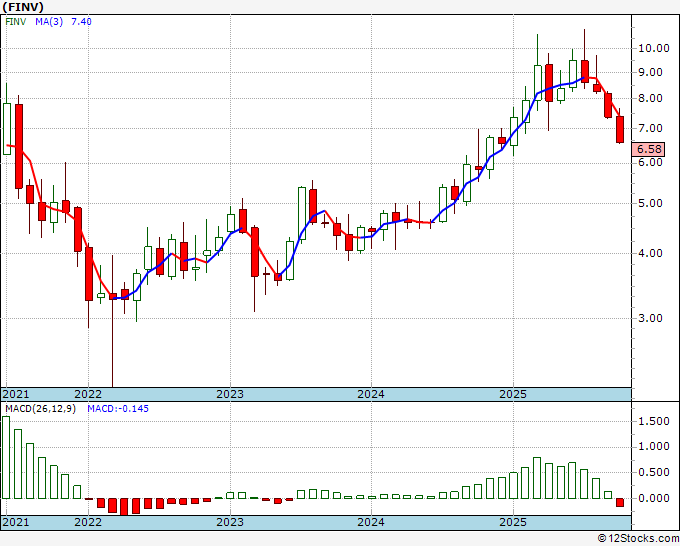Screen dimensions: 680x546
Task: Click the MA(3) moving average legend
Action: tap(49, 21)
